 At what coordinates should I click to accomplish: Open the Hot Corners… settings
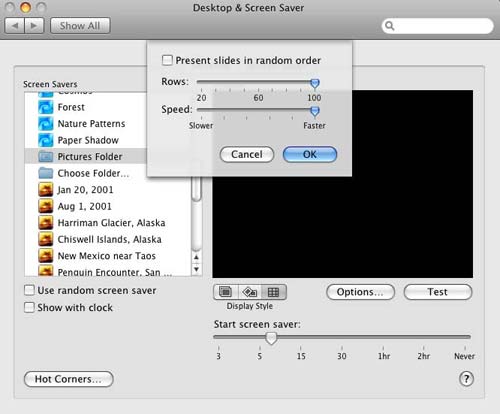click(69, 379)
